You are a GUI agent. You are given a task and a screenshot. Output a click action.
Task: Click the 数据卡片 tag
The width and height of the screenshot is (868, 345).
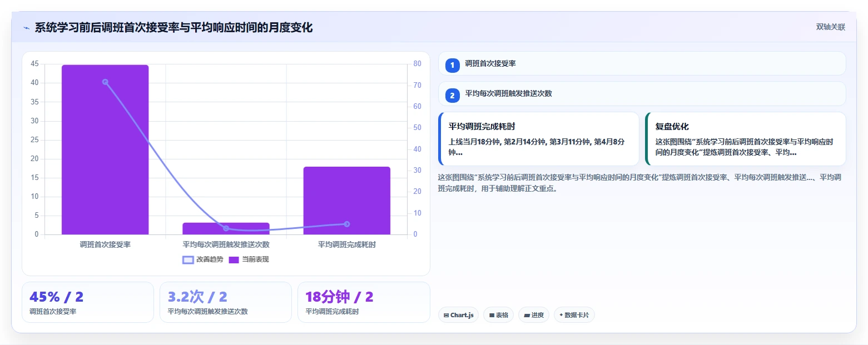pos(574,315)
